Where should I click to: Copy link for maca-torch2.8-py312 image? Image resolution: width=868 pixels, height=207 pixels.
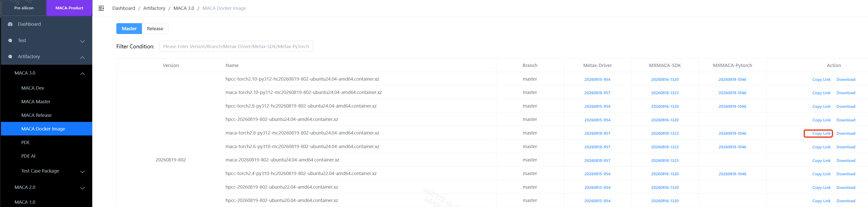pos(822,133)
